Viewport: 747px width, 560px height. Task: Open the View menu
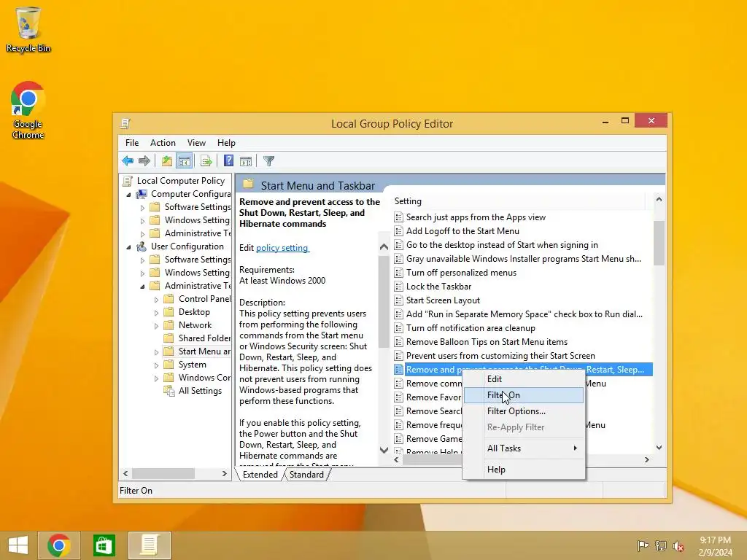(196, 143)
